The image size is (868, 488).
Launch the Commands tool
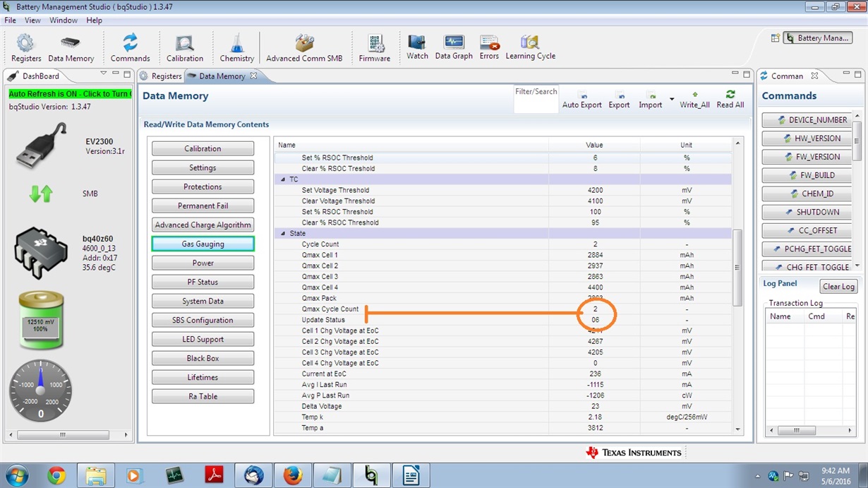coord(130,48)
